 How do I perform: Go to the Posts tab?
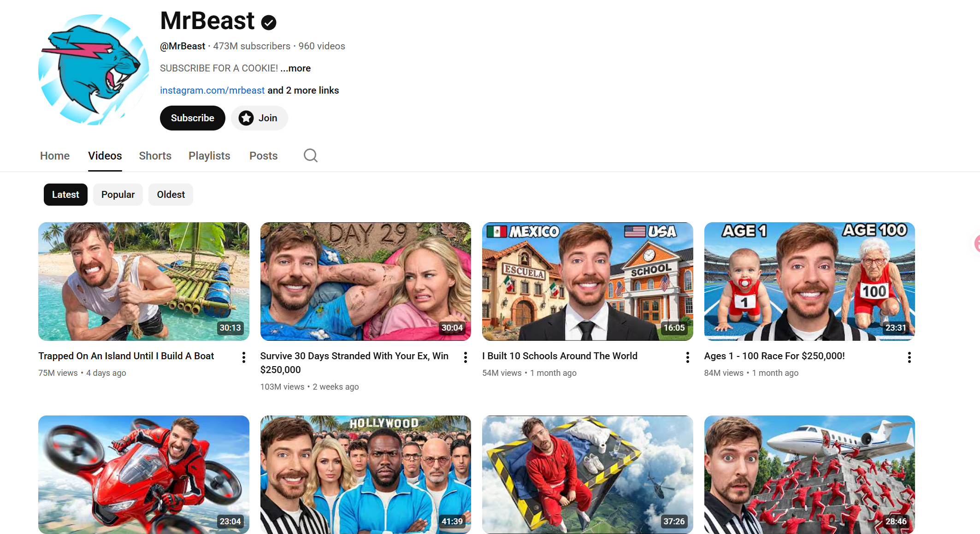pyautogui.click(x=263, y=156)
